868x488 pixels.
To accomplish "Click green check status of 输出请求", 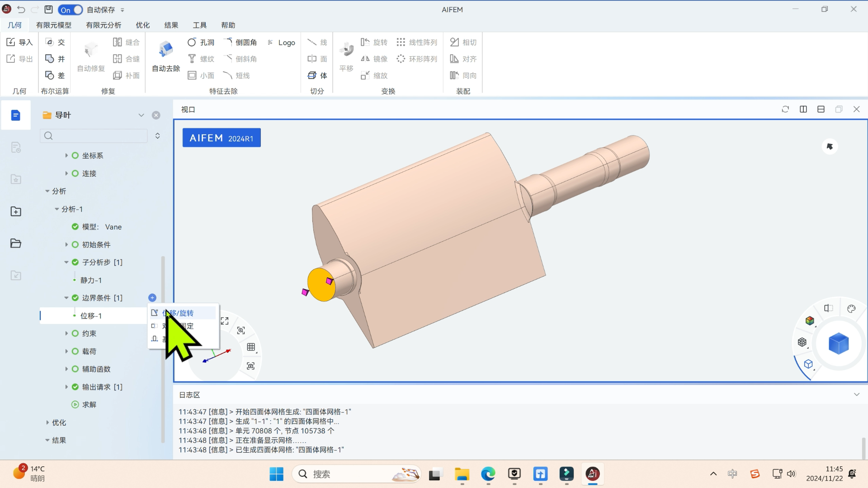I will (75, 387).
